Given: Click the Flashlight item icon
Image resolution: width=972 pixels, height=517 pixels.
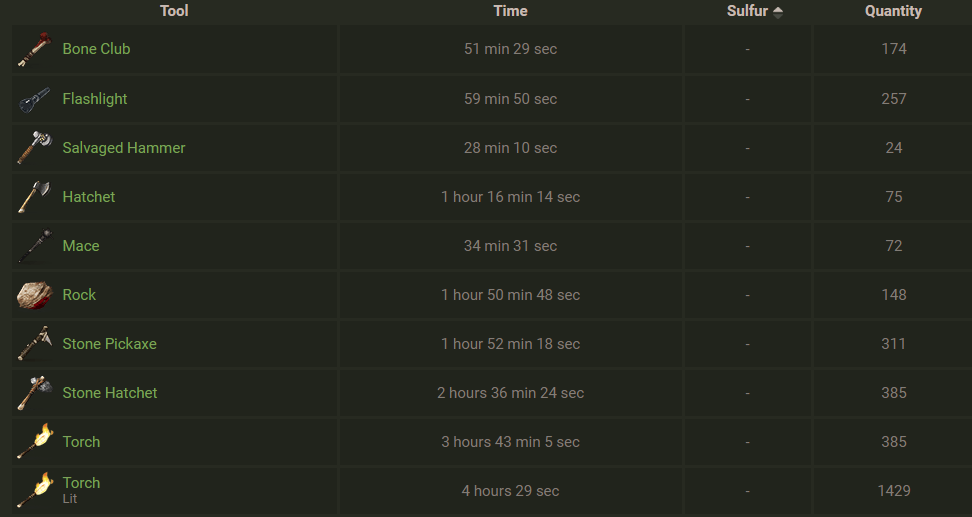Looking at the screenshot, I should 35,99.
